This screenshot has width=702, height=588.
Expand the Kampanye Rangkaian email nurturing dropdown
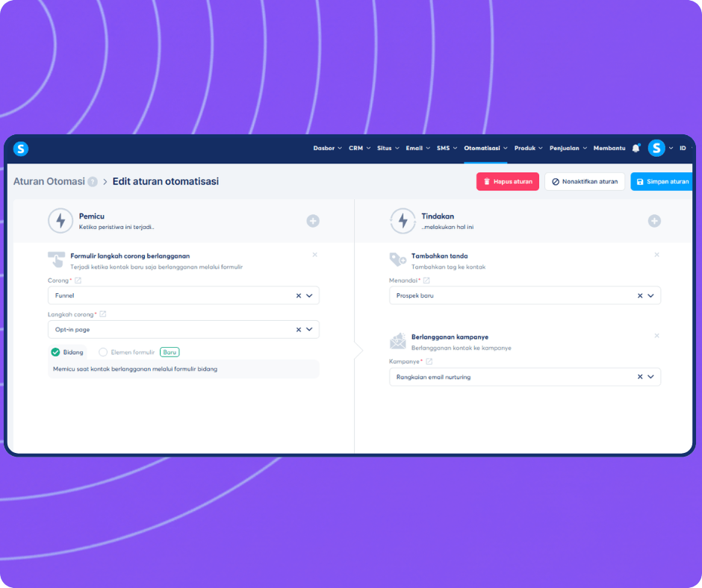[650, 377]
